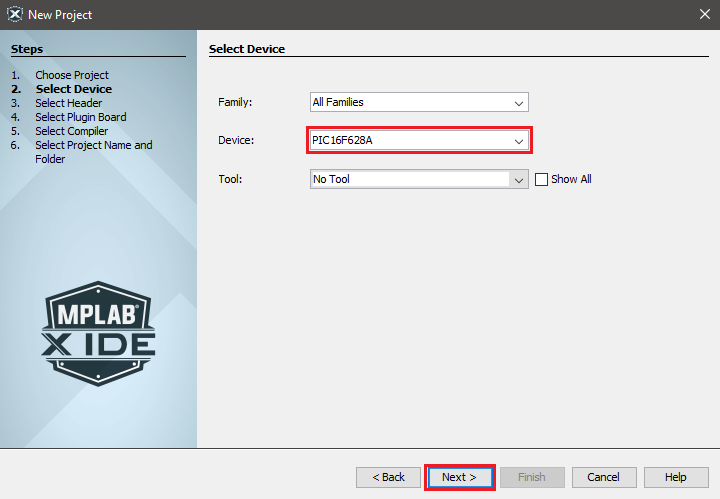The width and height of the screenshot is (720, 499).
Task: Click step 1 Choose Project
Action: coord(72,75)
